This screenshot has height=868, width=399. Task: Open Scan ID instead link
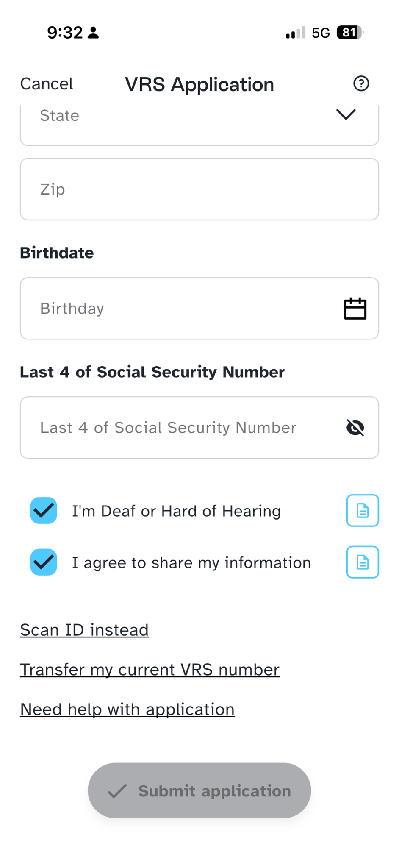pos(84,630)
